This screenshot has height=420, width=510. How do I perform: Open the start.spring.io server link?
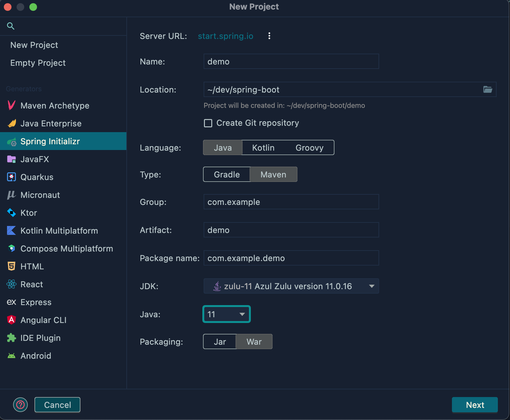(225, 36)
